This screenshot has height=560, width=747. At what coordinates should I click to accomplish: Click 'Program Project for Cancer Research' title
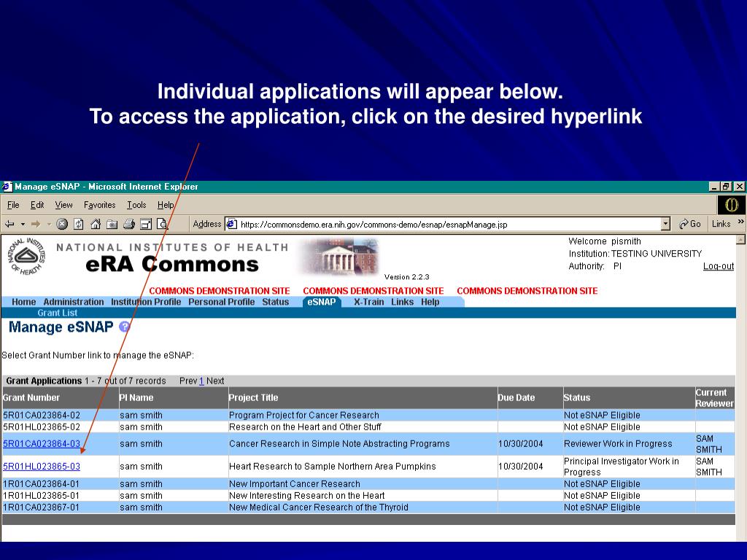[304, 415]
